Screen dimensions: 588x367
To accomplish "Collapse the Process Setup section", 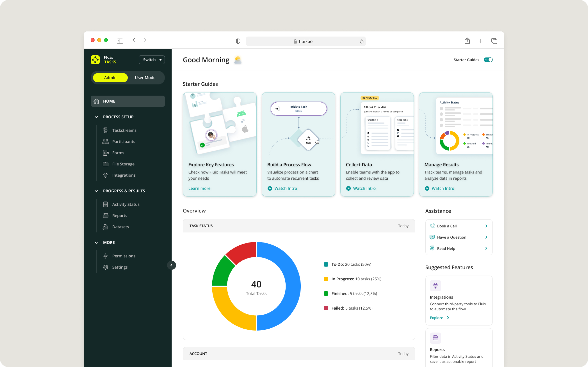I will point(96,117).
